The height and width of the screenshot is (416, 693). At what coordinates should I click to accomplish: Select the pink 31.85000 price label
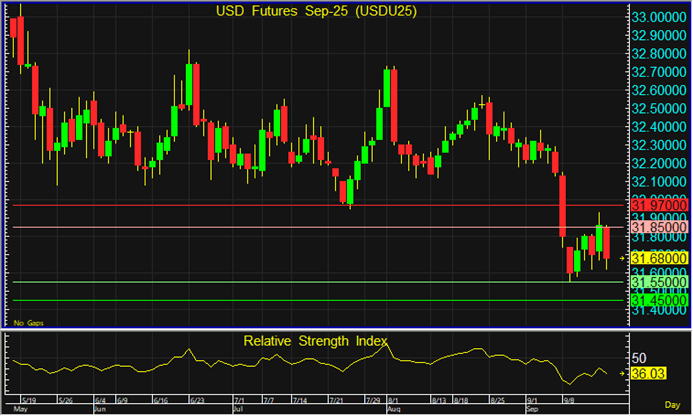[x=657, y=227]
